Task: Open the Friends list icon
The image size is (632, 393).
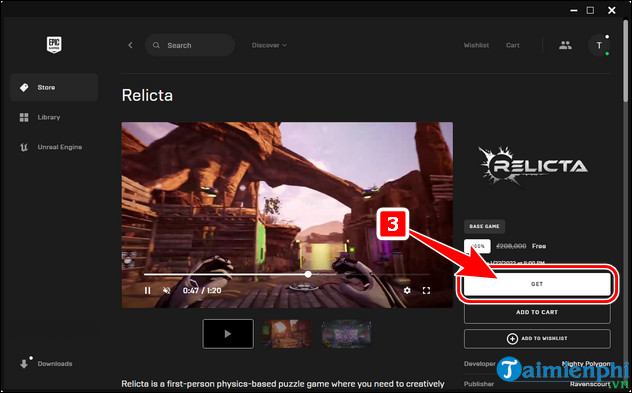Action: [x=565, y=45]
